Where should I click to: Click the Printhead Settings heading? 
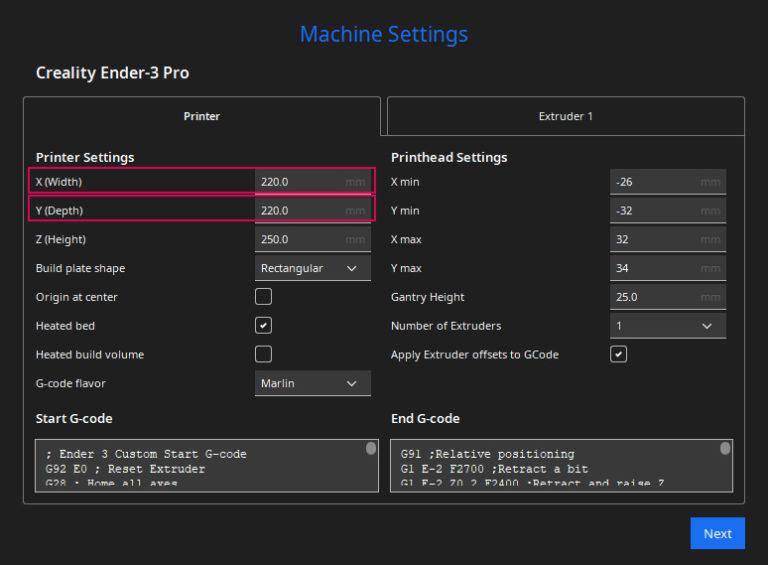(449, 157)
